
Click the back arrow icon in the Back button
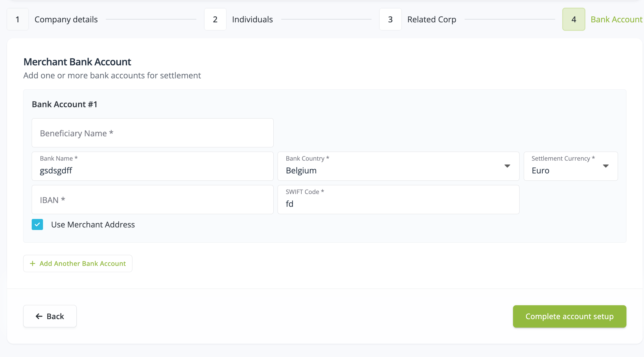(x=39, y=316)
